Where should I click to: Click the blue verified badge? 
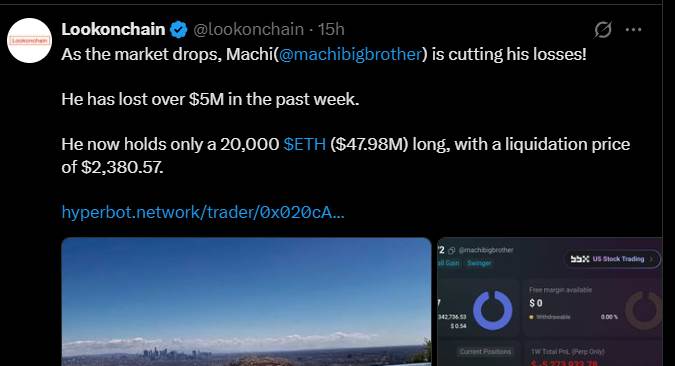click(179, 30)
